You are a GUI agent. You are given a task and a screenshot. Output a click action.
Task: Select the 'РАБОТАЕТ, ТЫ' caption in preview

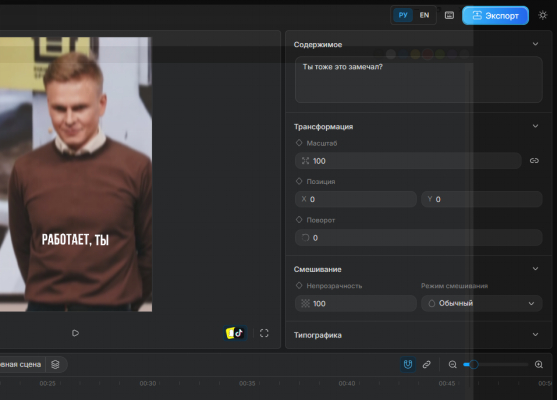pos(75,240)
